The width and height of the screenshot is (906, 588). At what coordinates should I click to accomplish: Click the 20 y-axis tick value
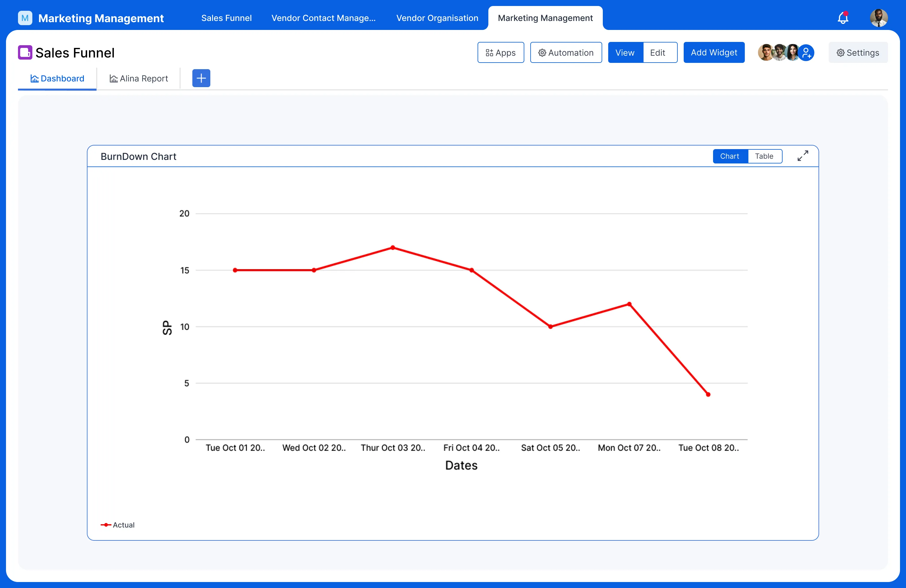click(184, 213)
